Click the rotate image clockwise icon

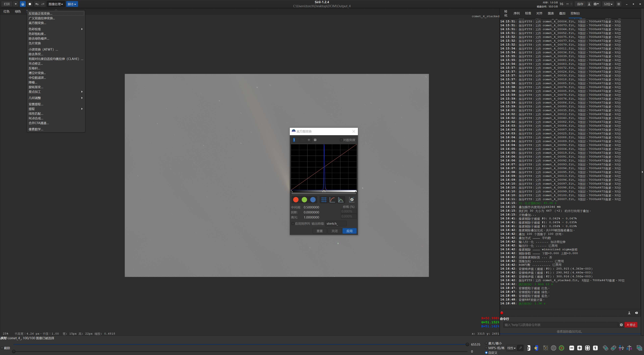[x=613, y=348]
